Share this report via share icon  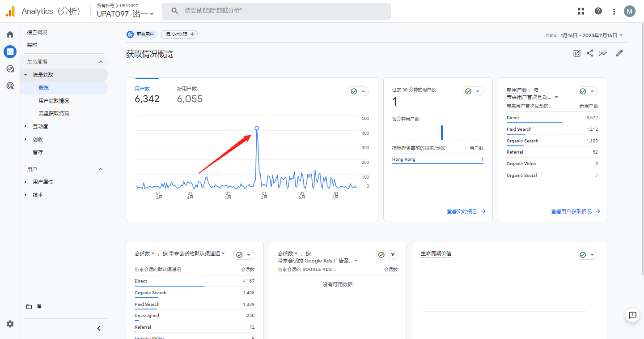pyautogui.click(x=590, y=53)
